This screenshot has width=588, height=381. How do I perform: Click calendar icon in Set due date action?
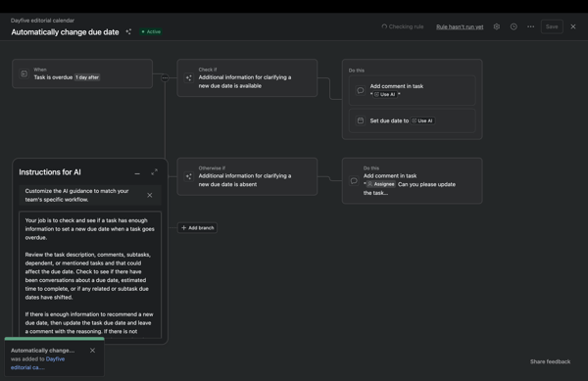tap(361, 120)
